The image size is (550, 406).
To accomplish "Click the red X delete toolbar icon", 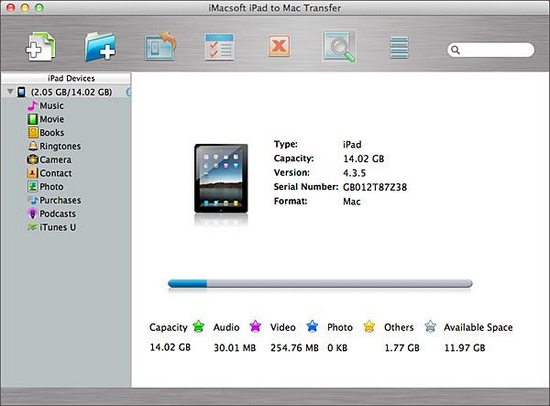I will tap(279, 46).
